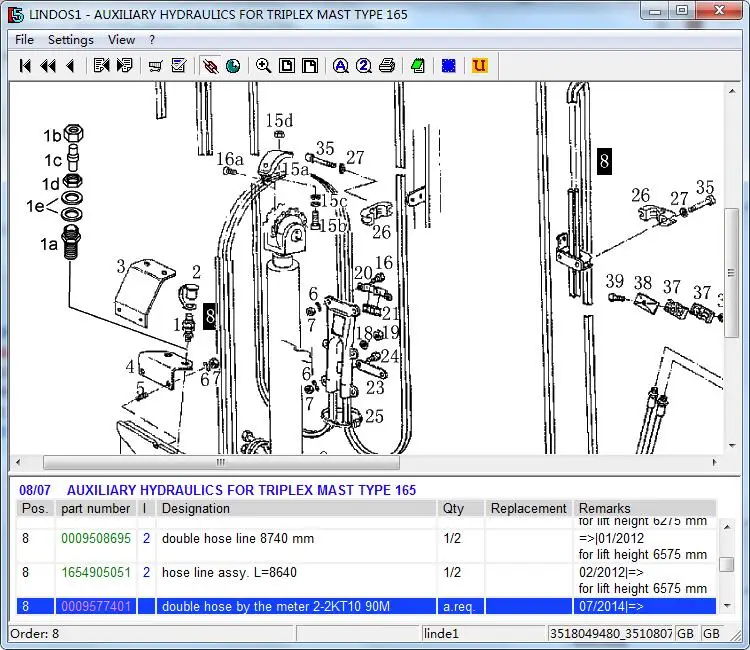Jump to the first page icon
The width and height of the screenshot is (750, 650).
tap(26, 66)
